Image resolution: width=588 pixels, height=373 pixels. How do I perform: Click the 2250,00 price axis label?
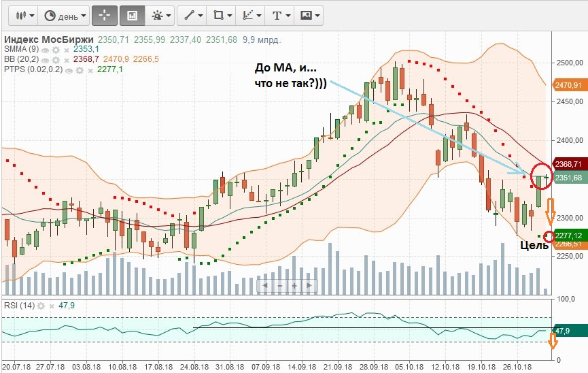[570, 256]
